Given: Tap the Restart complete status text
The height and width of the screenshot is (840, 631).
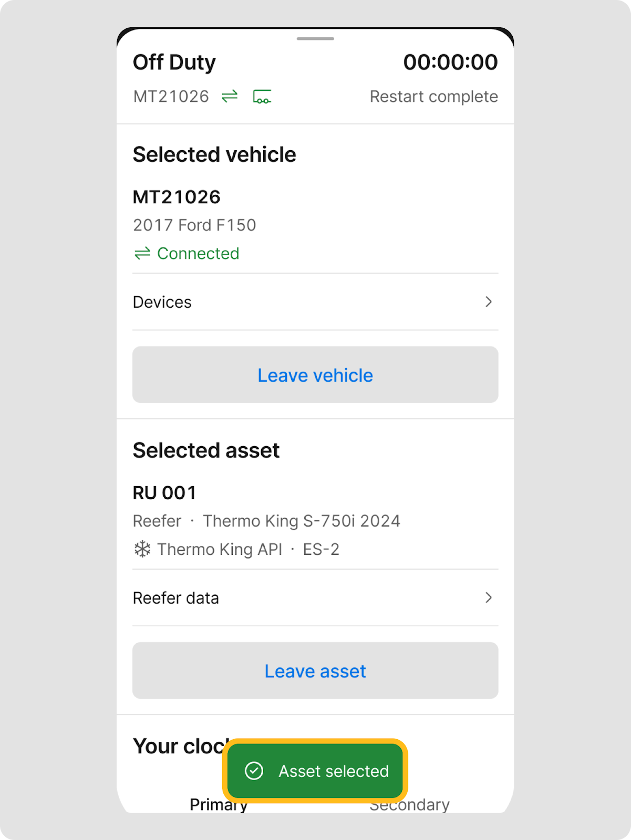Looking at the screenshot, I should [433, 97].
